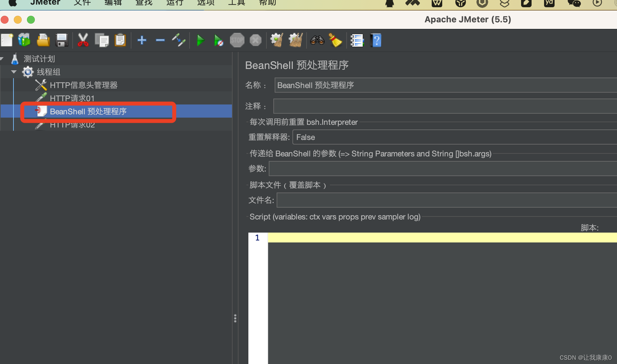Image resolution: width=617 pixels, height=364 pixels.
Task: Collapse the 测试计划 disclosure triangle
Action: (x=2, y=59)
